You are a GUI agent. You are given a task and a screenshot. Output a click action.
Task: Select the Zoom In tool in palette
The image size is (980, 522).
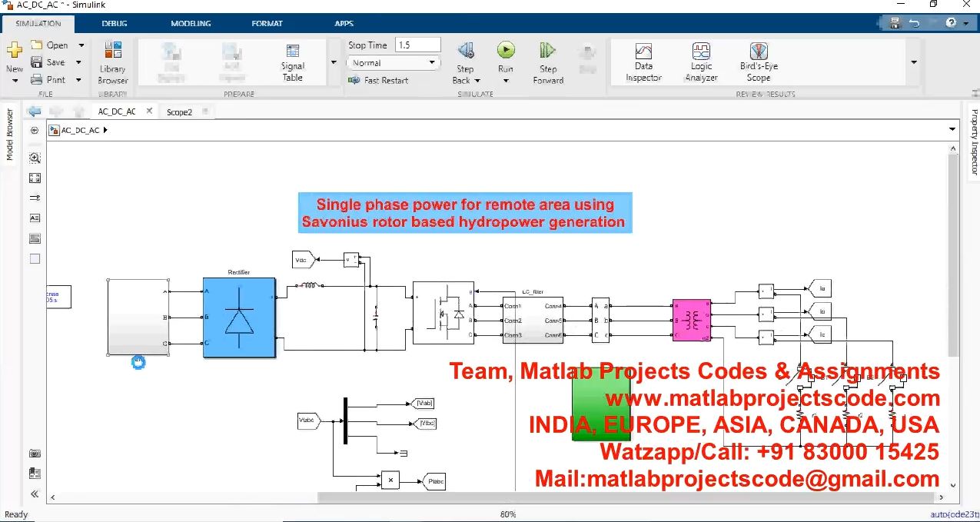click(35, 158)
